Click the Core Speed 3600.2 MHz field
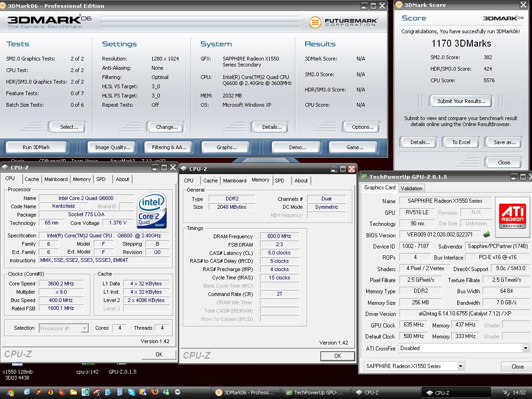 point(61,284)
